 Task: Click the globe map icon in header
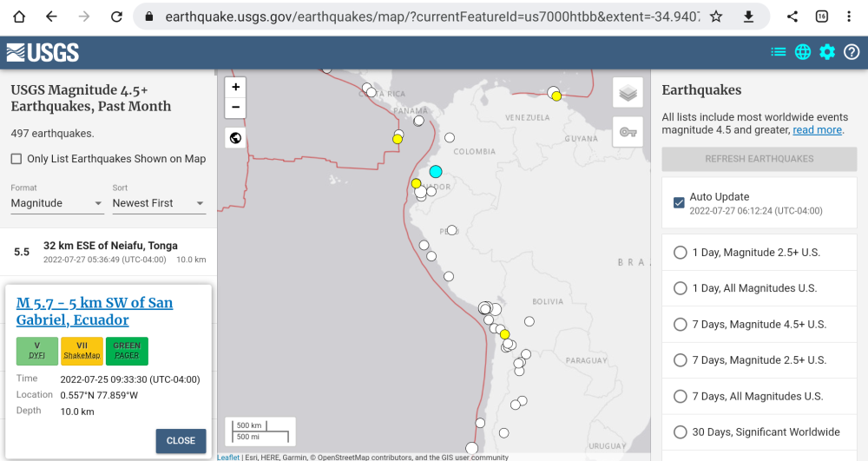803,52
